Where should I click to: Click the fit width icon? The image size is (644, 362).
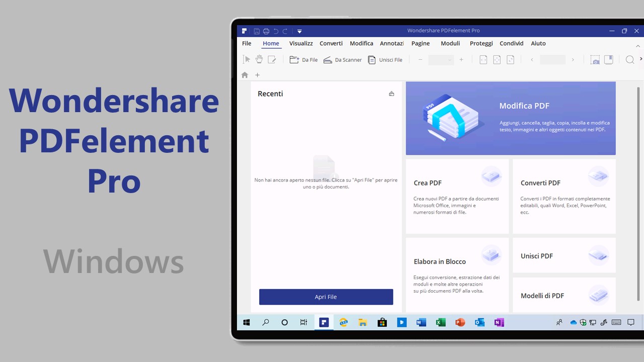[x=483, y=60]
